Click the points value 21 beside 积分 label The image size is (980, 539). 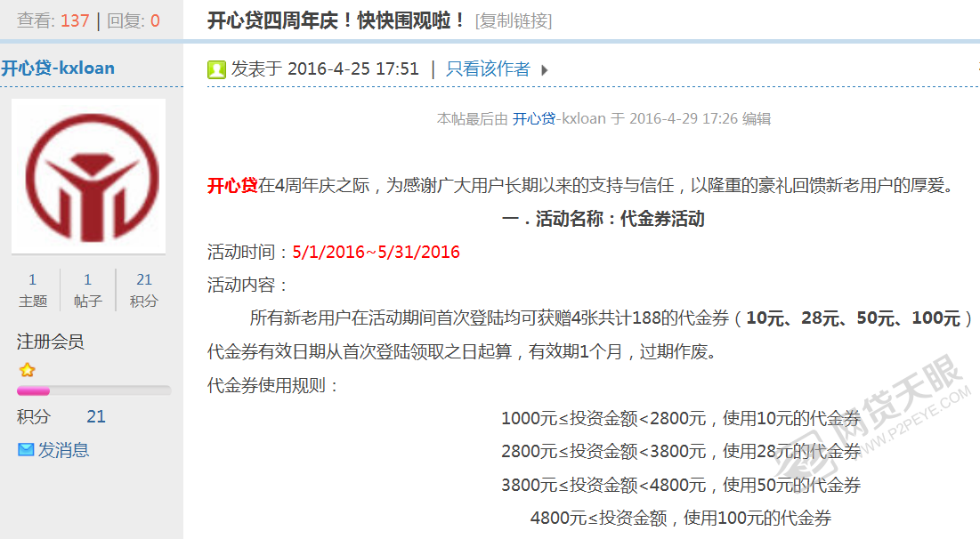96,416
